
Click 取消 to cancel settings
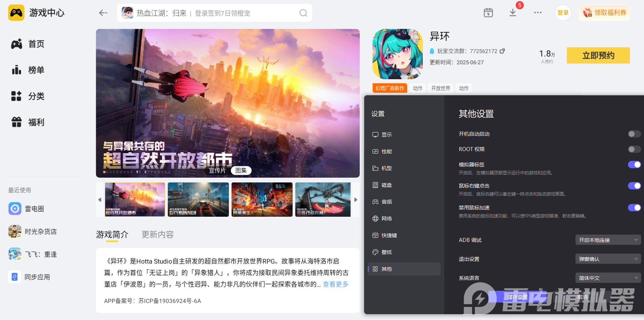tap(582, 297)
